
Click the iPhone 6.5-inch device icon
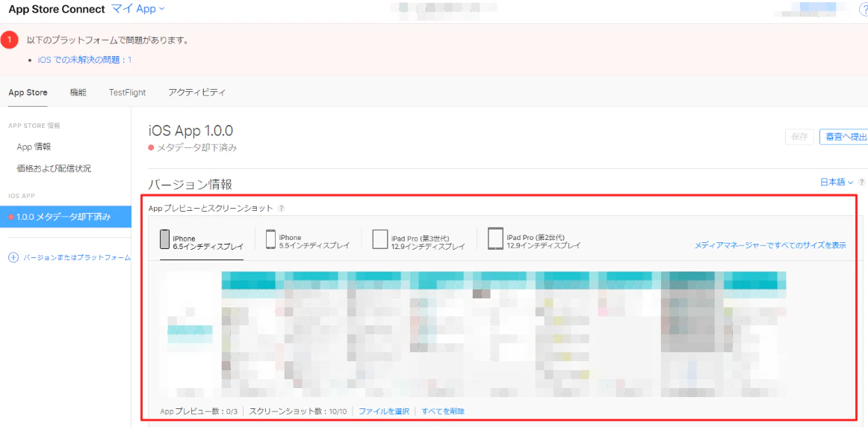pos(164,239)
